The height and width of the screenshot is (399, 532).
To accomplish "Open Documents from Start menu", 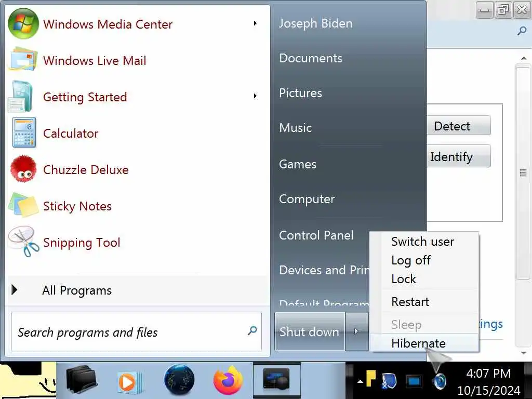I will 311,58.
